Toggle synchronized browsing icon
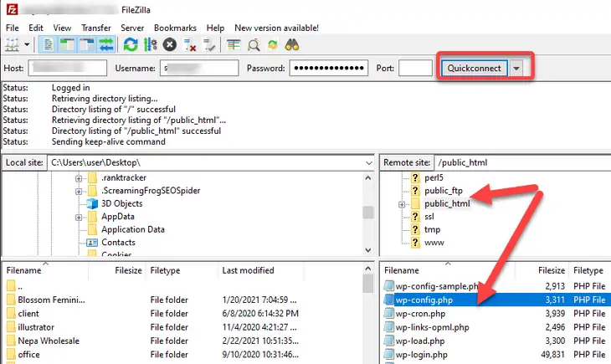 coord(272,45)
